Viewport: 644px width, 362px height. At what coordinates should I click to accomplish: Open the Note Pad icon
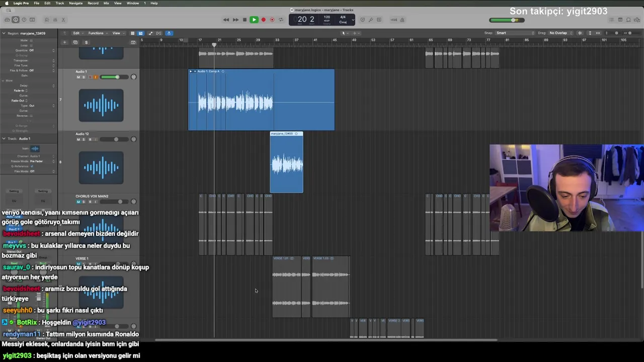pyautogui.click(x=620, y=20)
